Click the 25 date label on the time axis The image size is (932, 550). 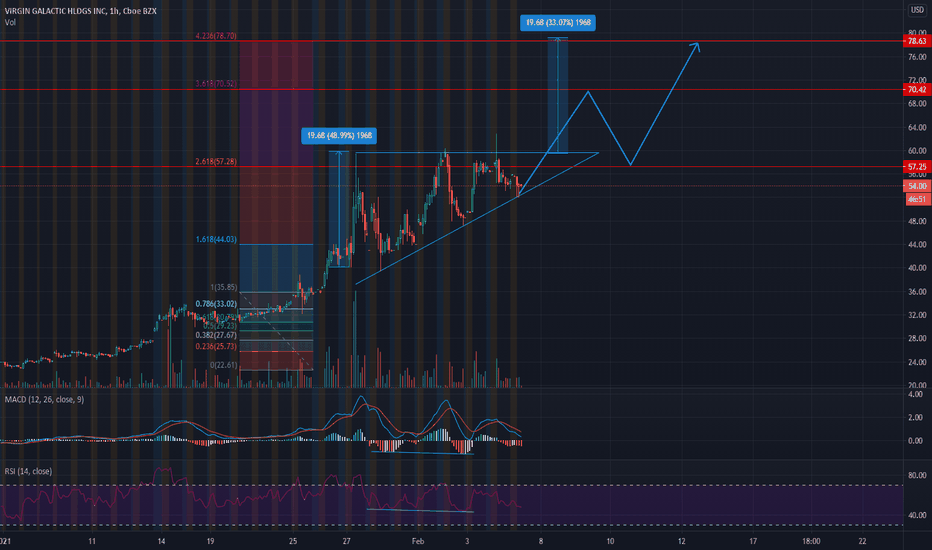(293, 542)
